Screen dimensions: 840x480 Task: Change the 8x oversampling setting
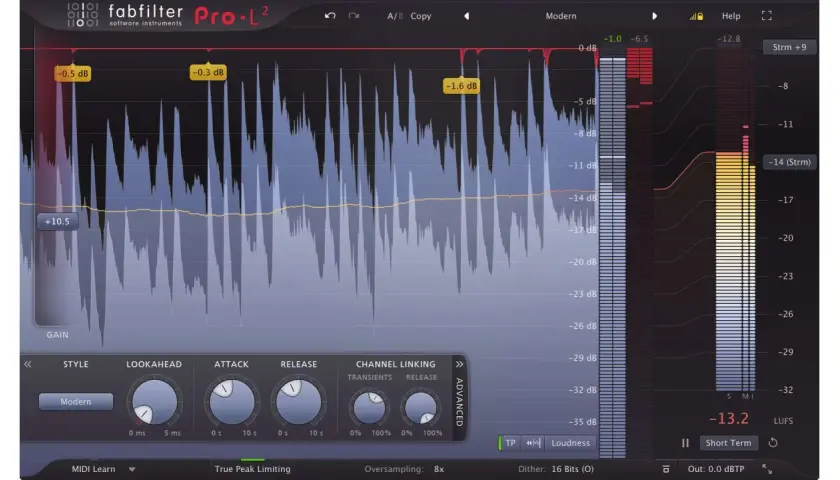(x=439, y=469)
